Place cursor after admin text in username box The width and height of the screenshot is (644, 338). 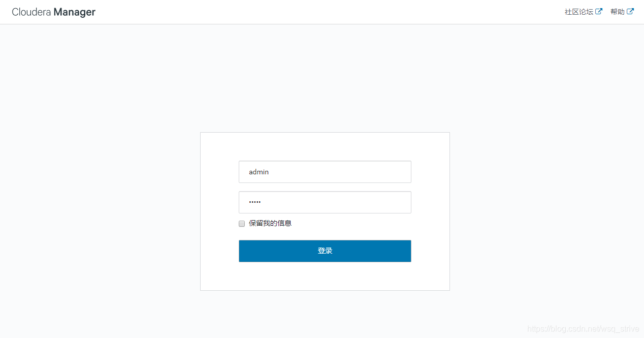270,172
